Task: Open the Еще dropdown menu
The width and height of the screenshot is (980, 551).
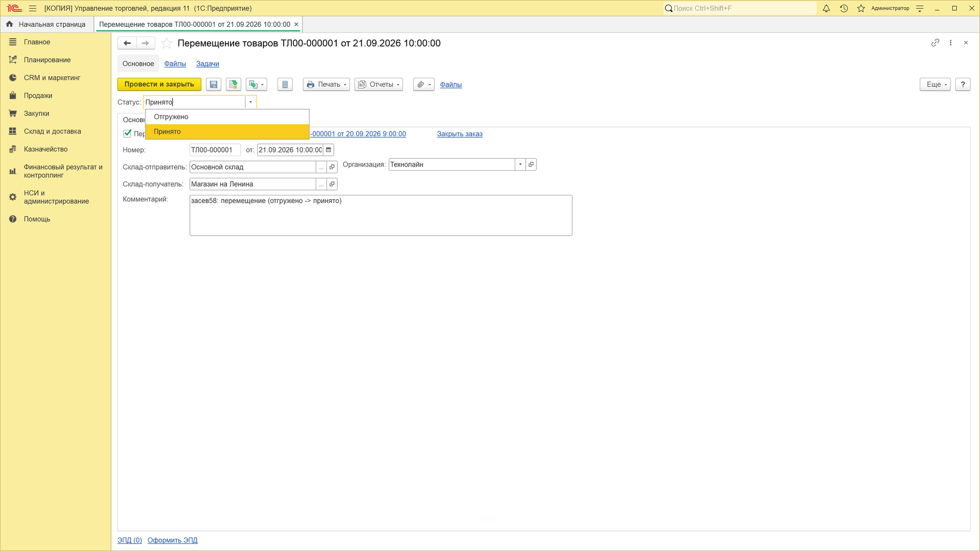Action: pyautogui.click(x=935, y=85)
